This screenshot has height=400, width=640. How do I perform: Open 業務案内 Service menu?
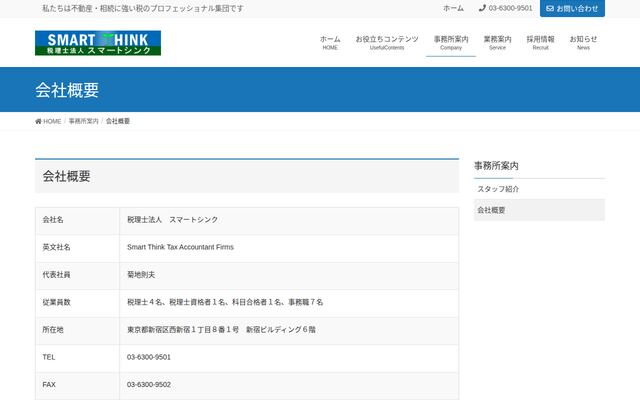point(497,42)
